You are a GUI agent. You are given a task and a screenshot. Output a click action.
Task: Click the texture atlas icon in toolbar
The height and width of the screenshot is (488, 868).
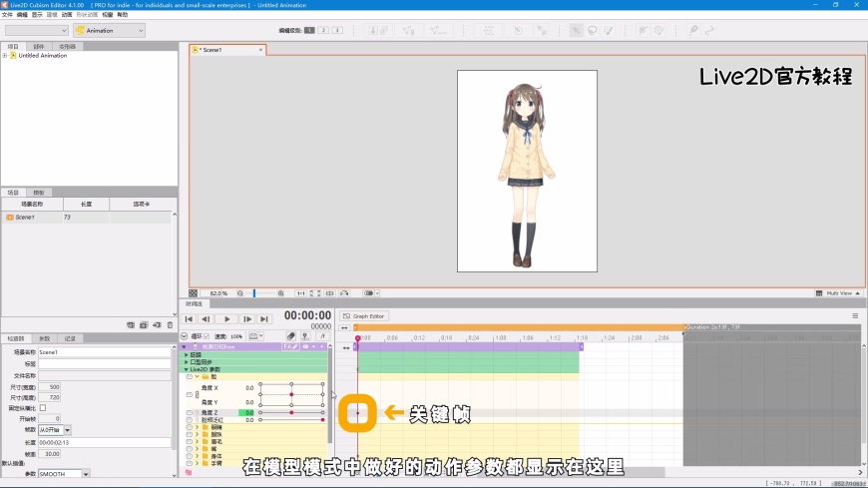pos(378,31)
